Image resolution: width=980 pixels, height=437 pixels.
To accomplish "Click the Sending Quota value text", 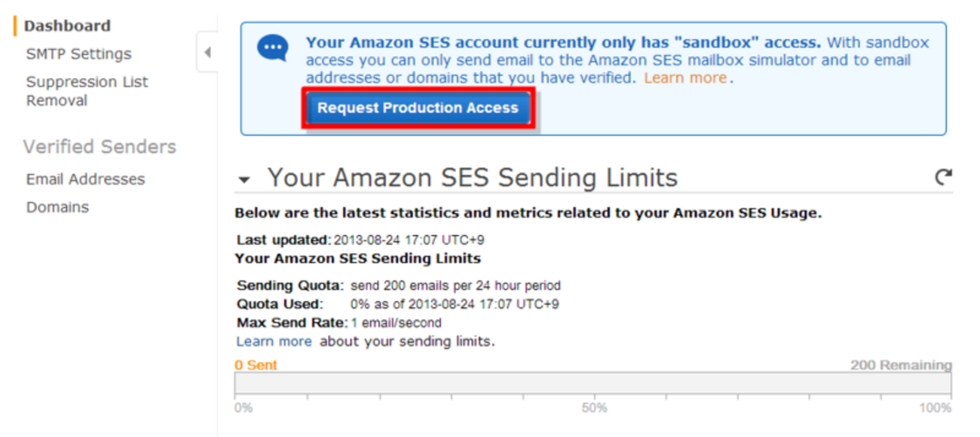I will pos(455,286).
